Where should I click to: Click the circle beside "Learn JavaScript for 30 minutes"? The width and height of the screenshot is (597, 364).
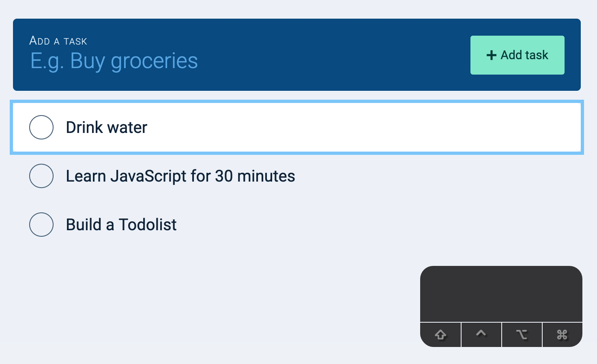point(41,176)
